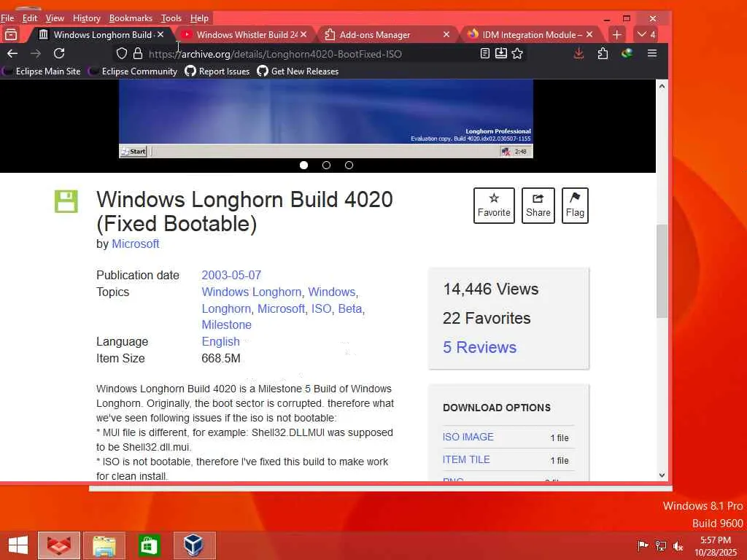Click the page vertical scrollbar thumb

[662, 271]
